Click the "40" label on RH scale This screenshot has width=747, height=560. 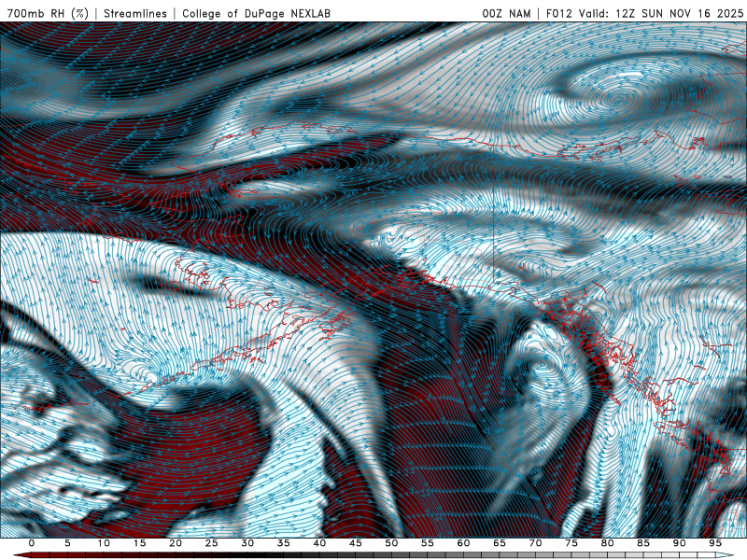coord(319,543)
